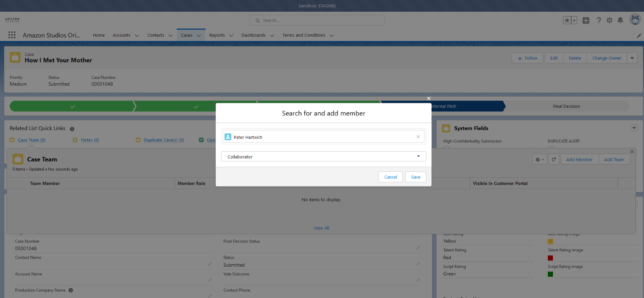644x298 pixels.
Task: Open the user profile avatar
Action: pyautogui.click(x=635, y=19)
